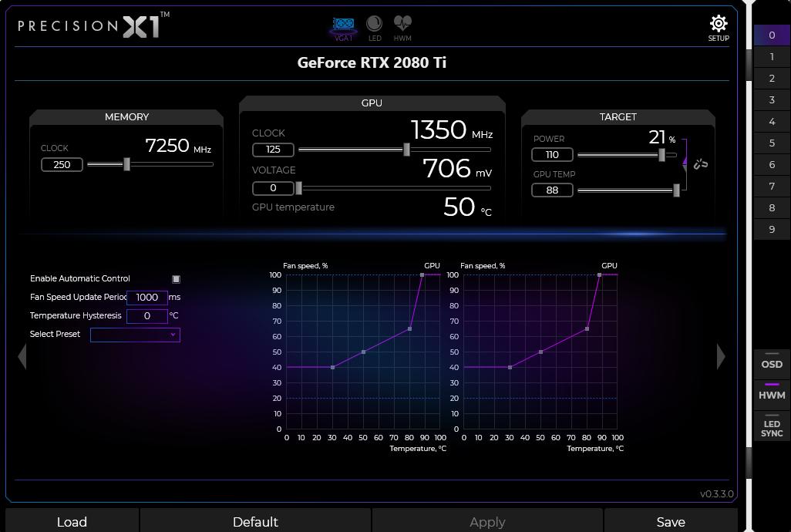Screen dimensions: 791x532
Task: Click the left fan curve point at 80°C
Action: 409,328
